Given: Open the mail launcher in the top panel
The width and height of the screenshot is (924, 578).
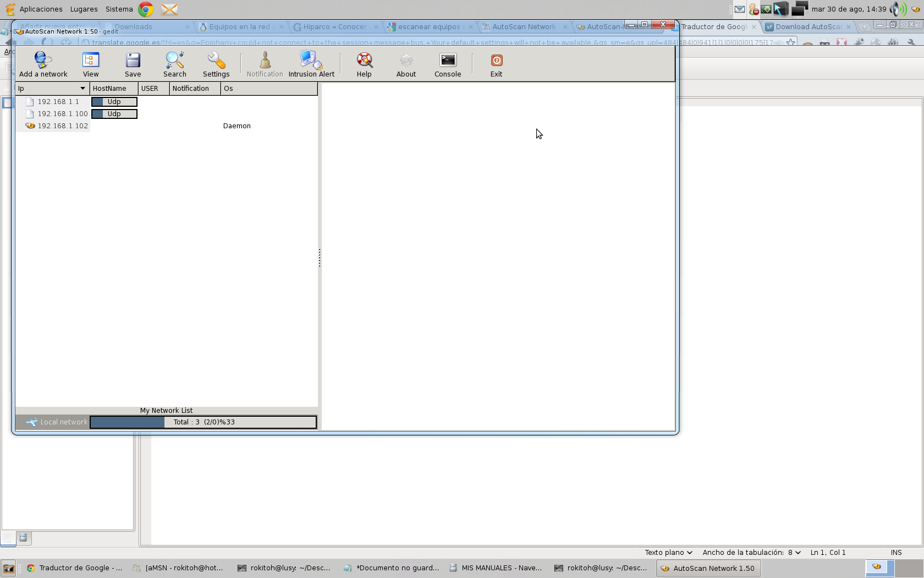Looking at the screenshot, I should point(169,9).
